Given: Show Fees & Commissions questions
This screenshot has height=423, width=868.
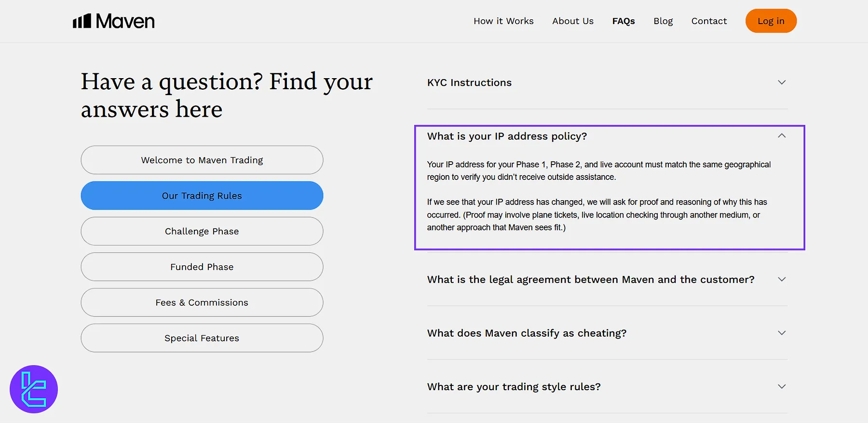Looking at the screenshot, I should point(202,302).
